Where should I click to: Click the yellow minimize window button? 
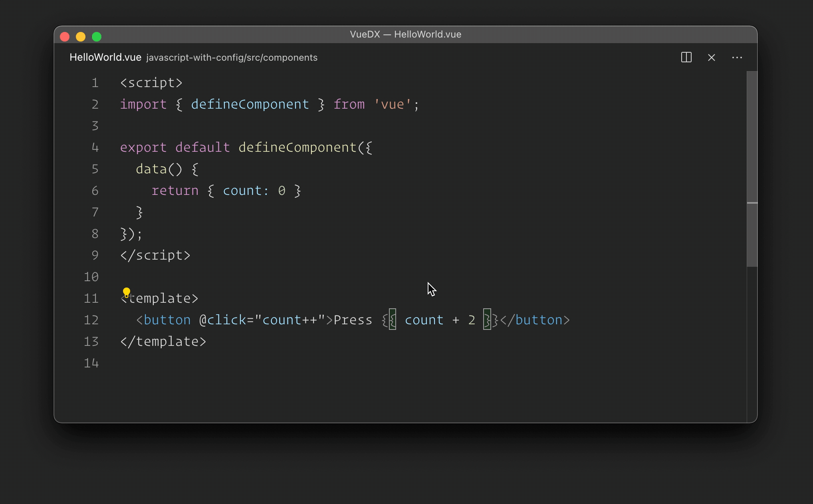(x=81, y=37)
